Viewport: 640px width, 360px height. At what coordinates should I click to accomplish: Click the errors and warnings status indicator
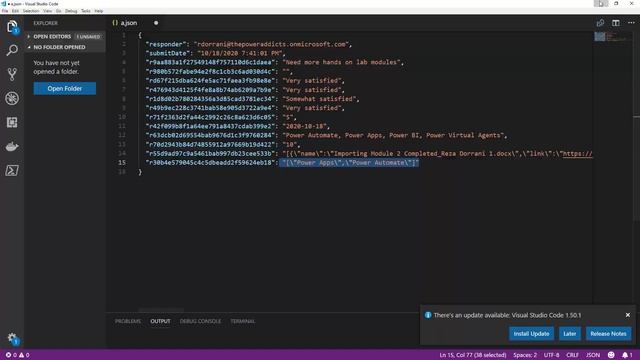pos(17,355)
